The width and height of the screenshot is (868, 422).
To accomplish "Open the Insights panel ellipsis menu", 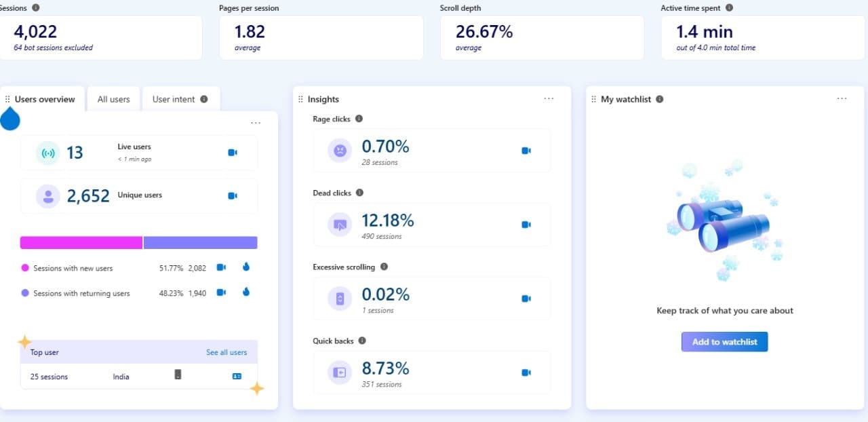I will coord(549,98).
